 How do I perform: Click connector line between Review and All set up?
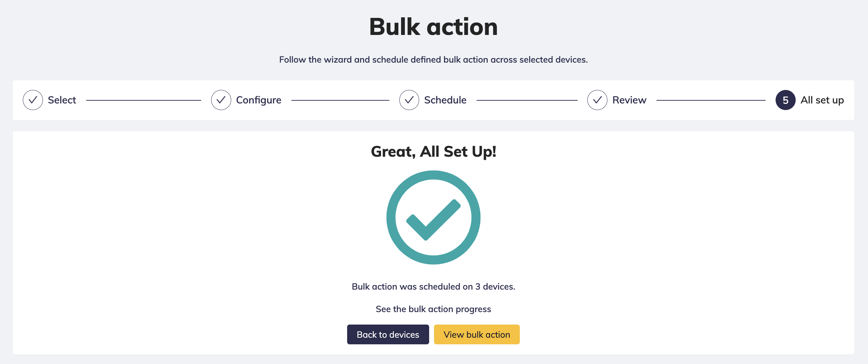[x=711, y=100]
